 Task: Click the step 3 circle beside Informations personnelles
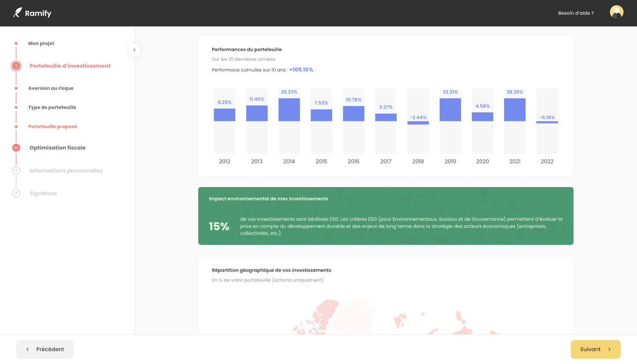(x=16, y=171)
